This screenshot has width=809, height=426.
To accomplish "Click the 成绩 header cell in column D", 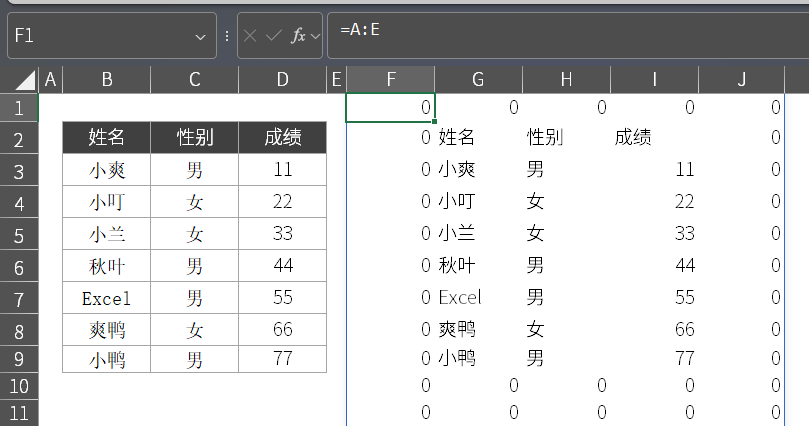I will click(x=282, y=138).
